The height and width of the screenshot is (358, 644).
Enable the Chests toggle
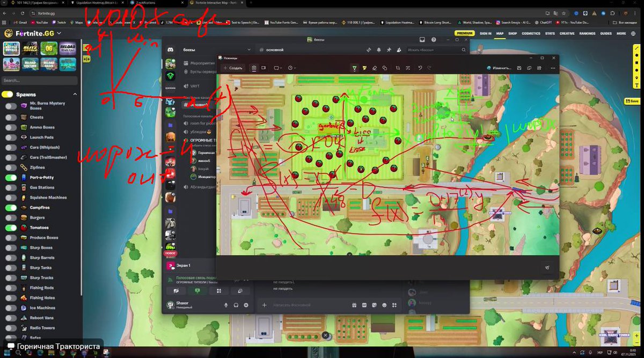click(x=11, y=117)
